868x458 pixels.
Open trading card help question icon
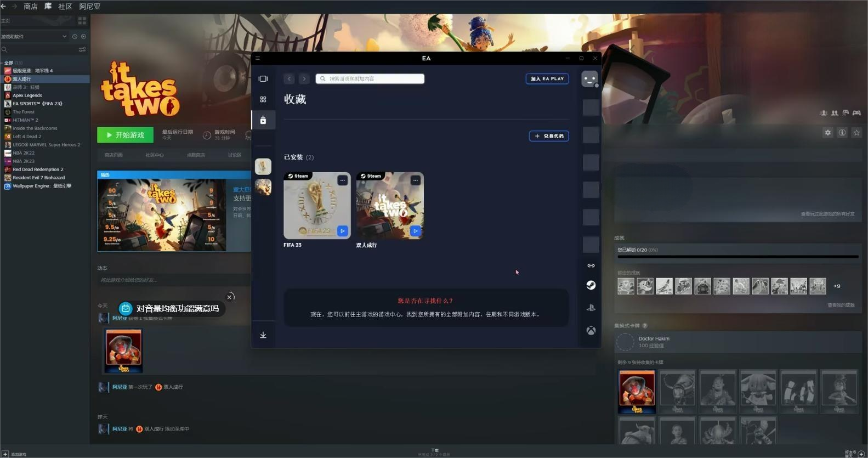click(645, 326)
